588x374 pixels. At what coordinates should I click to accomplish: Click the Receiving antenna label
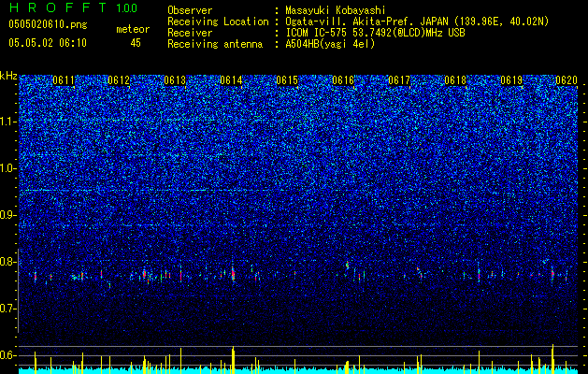click(x=215, y=44)
